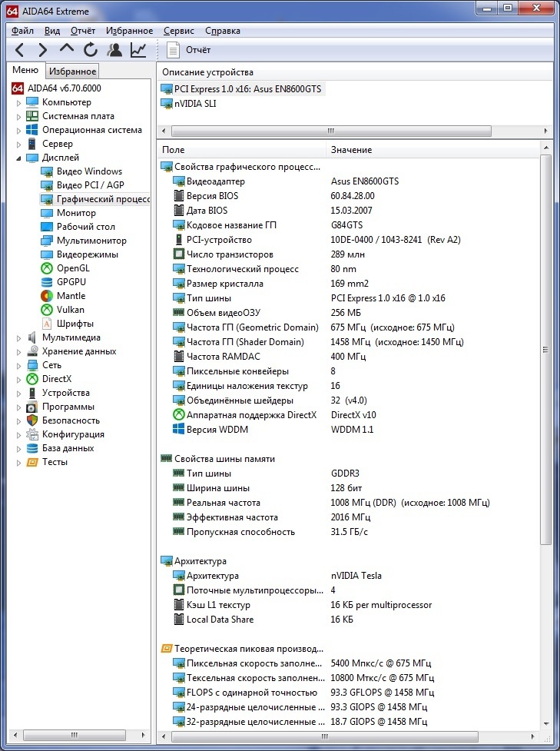This screenshot has width=560, height=751.
Task: Click the Back navigation arrow
Action: coord(20,51)
